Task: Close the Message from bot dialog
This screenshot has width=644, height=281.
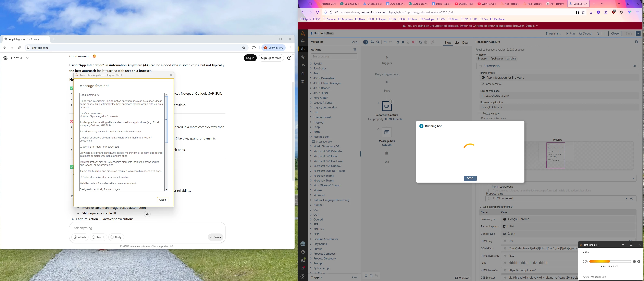Action: tap(162, 200)
